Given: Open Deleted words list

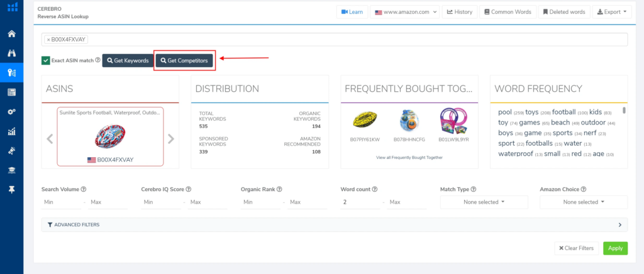Looking at the screenshot, I should pos(564,12).
